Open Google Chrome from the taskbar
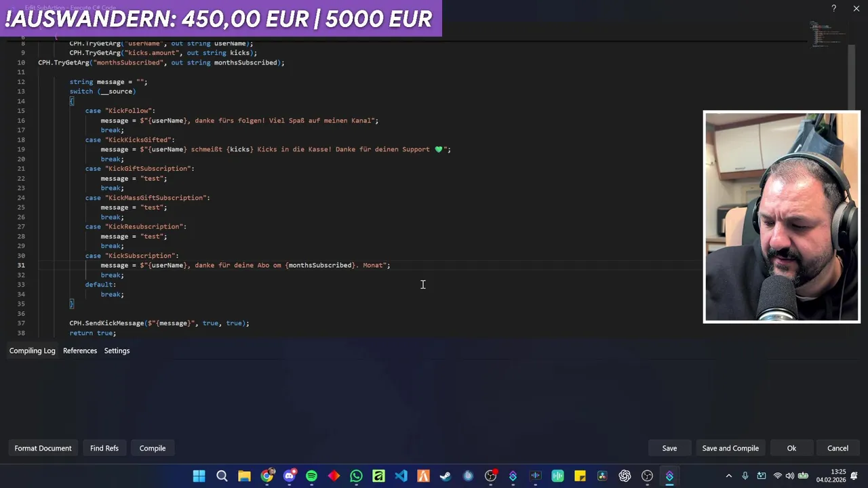The image size is (868, 488). click(x=267, y=476)
